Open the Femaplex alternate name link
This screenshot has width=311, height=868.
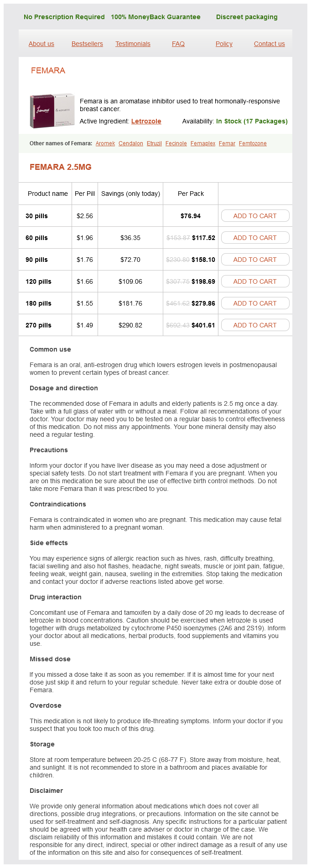click(203, 143)
